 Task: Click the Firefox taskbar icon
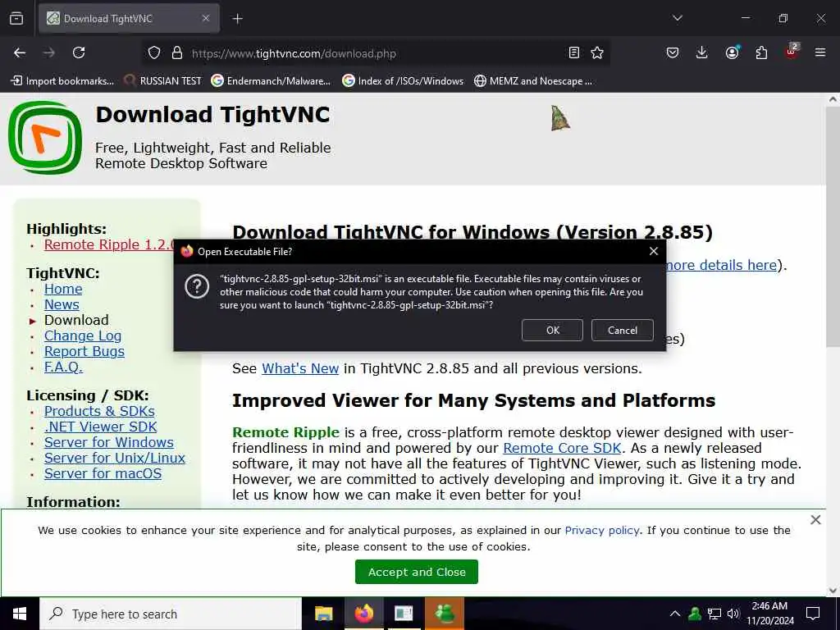click(363, 614)
